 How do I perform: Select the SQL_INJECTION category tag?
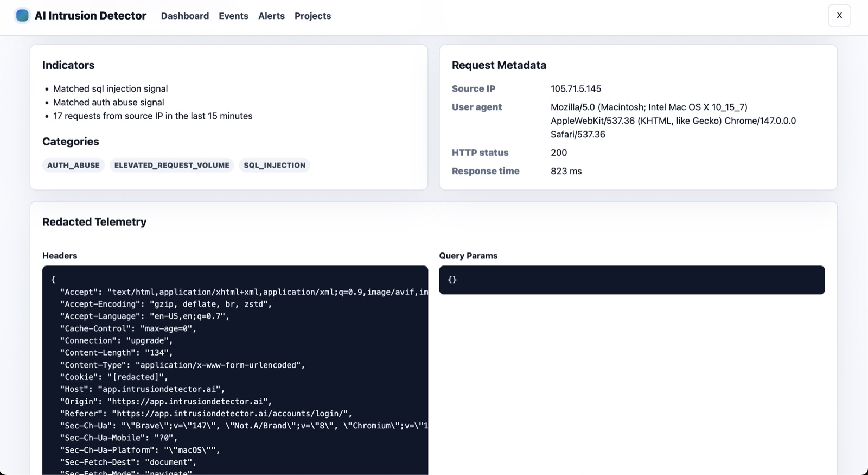click(275, 165)
